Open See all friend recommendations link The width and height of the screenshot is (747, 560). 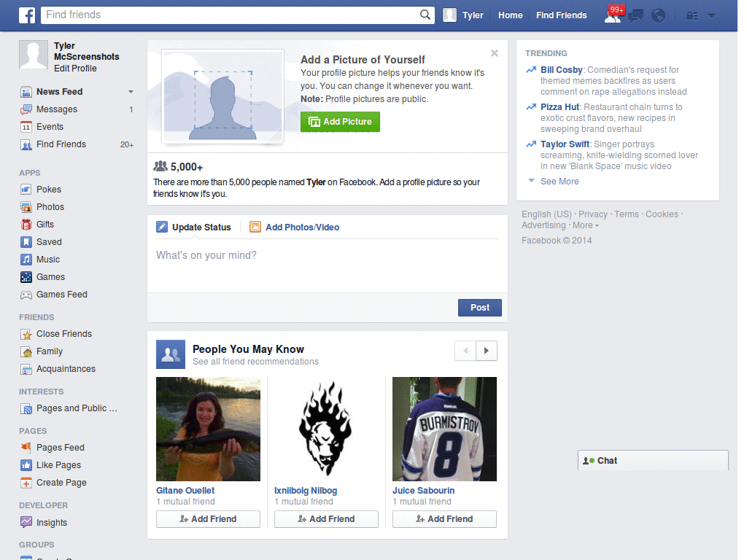255,362
